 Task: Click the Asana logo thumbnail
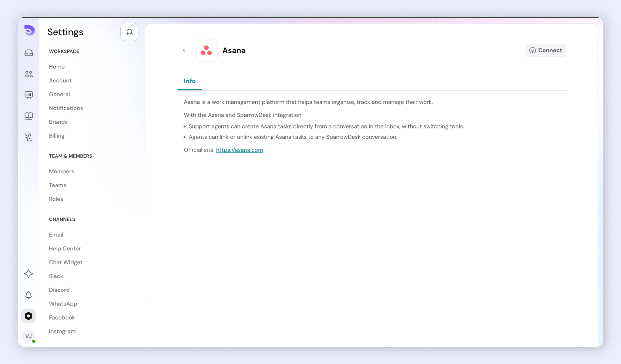click(206, 50)
